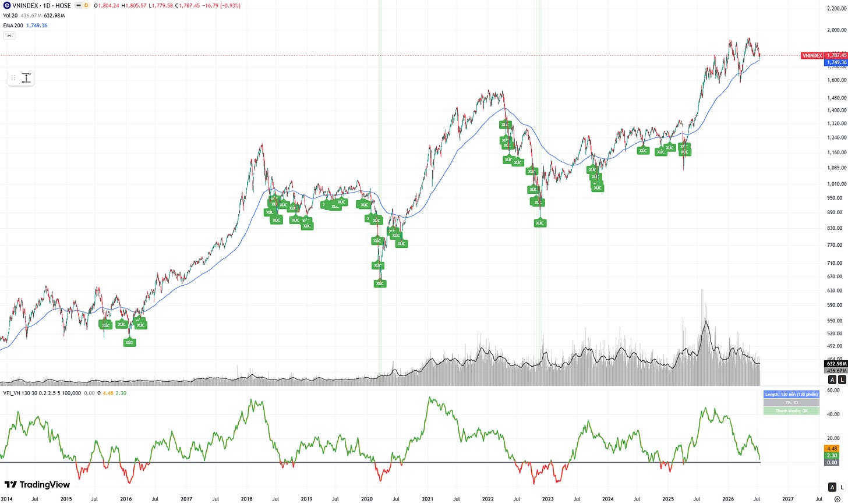Viewport: 848px width, 504px height.
Task: Toggle auto scale A on main price axis
Action: tap(832, 379)
